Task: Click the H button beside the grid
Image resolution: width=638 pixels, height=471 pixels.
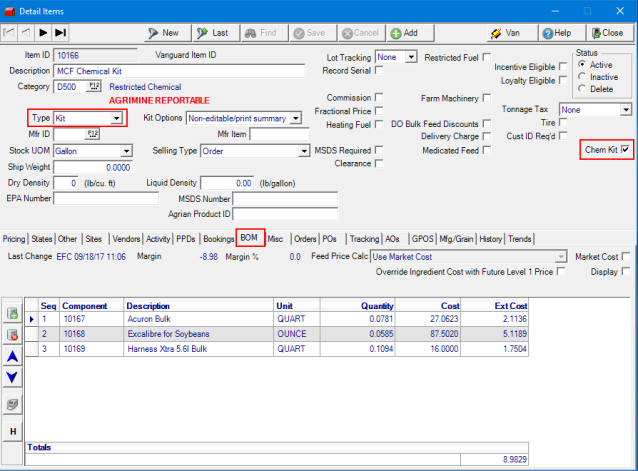Action: pyautogui.click(x=14, y=430)
